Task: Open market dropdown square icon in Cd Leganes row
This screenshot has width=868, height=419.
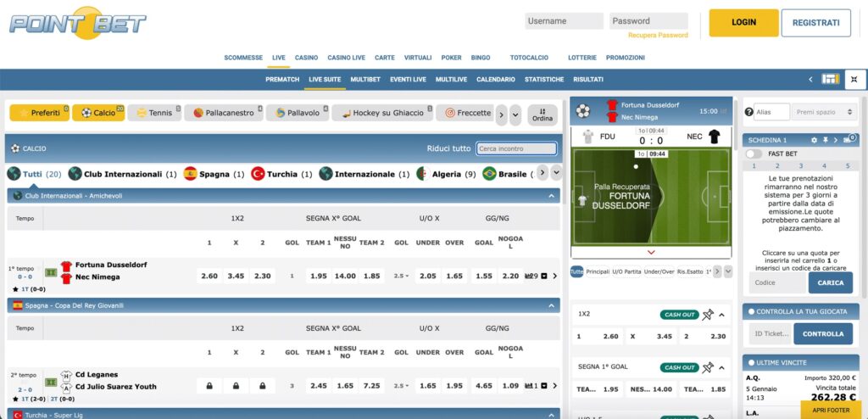Action: (544, 386)
